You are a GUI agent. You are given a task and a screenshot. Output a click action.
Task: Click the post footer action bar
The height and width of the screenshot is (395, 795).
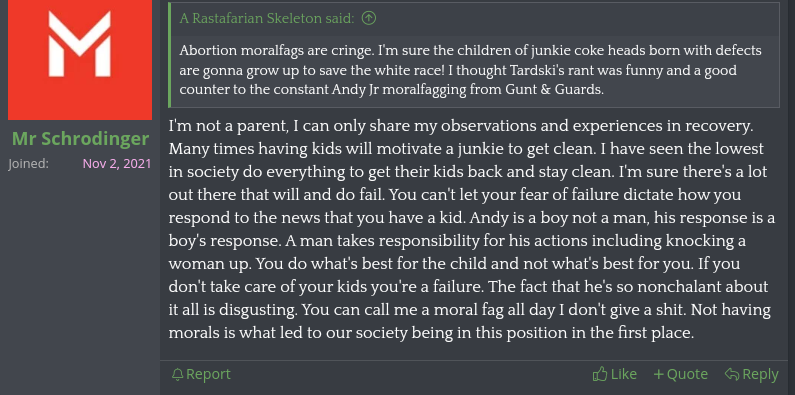(475, 375)
